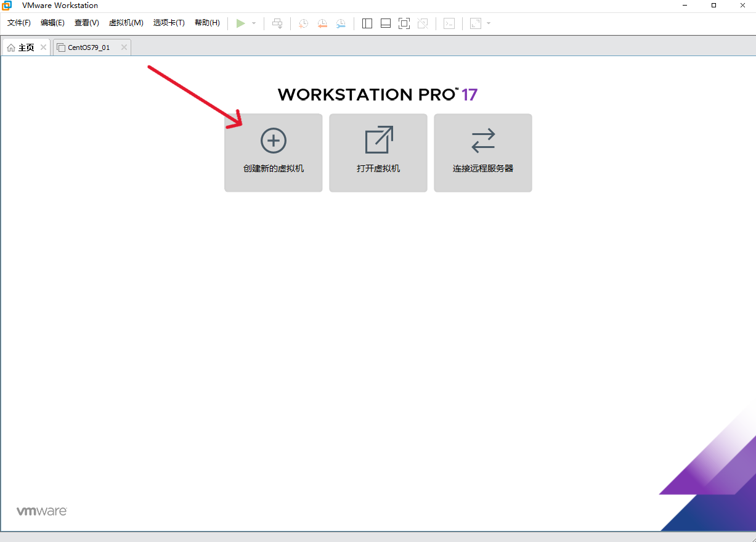Click the revert to snapshot icon
This screenshot has height=542, width=756.
(322, 23)
